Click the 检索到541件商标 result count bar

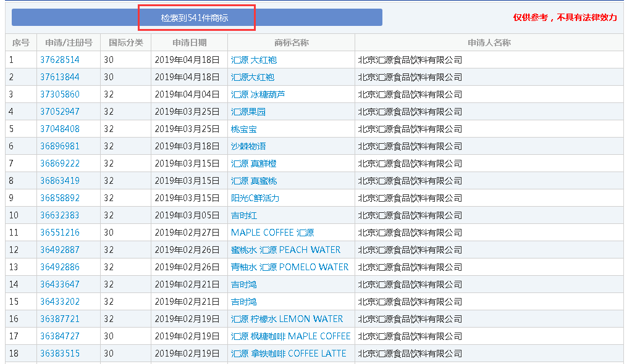(196, 18)
